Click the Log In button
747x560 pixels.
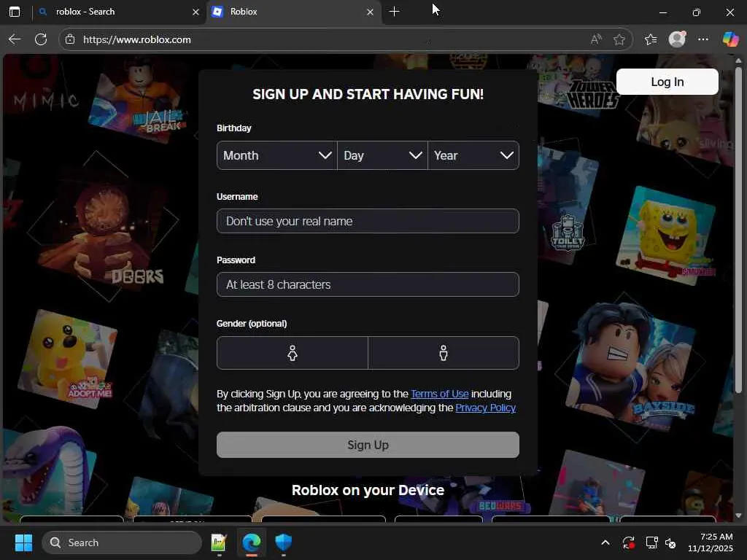[667, 82]
